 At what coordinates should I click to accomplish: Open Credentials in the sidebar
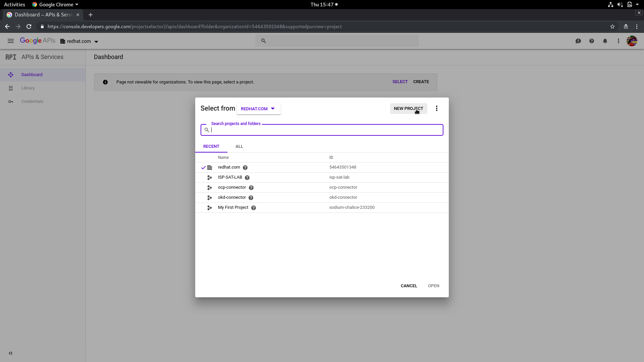pyautogui.click(x=32, y=102)
